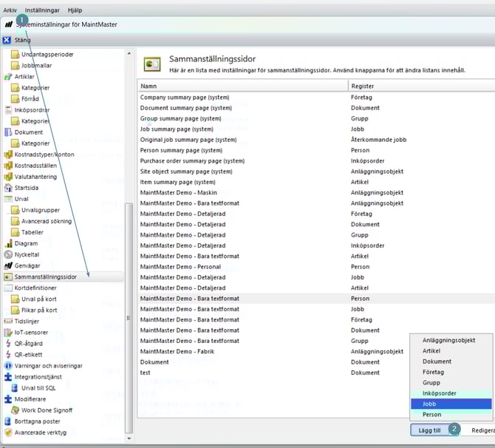Pick Inköpsorder in the register popup

coord(439,393)
